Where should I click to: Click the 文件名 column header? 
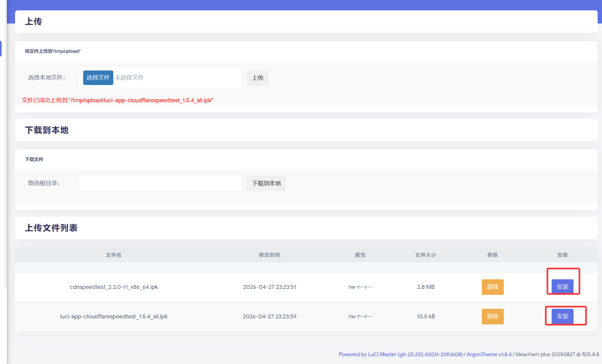[114, 255]
